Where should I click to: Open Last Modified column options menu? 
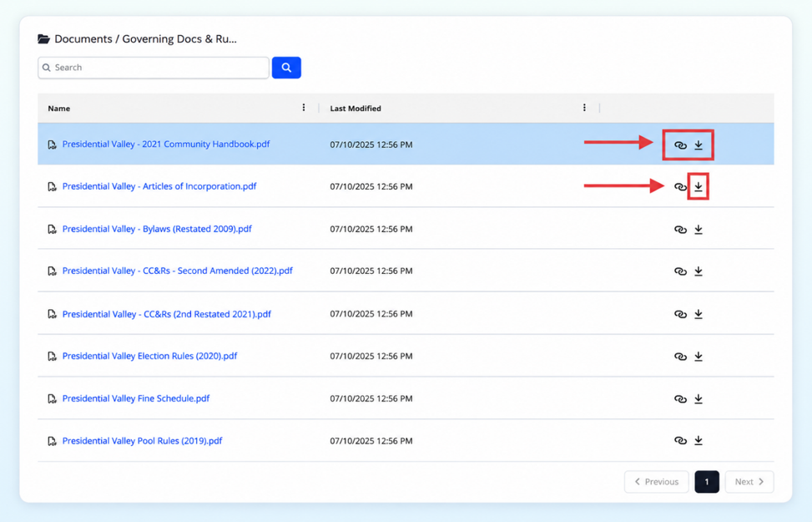tap(584, 108)
